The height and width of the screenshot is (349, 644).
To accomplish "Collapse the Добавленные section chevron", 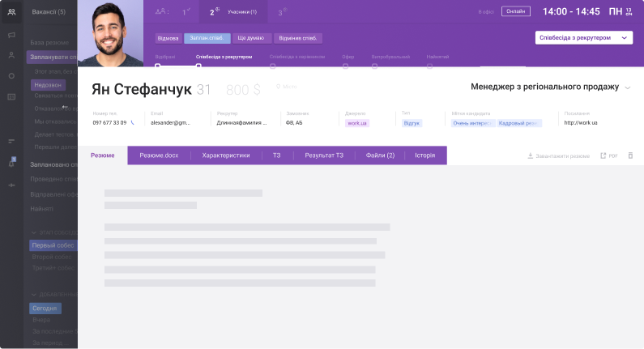I will coord(34,295).
